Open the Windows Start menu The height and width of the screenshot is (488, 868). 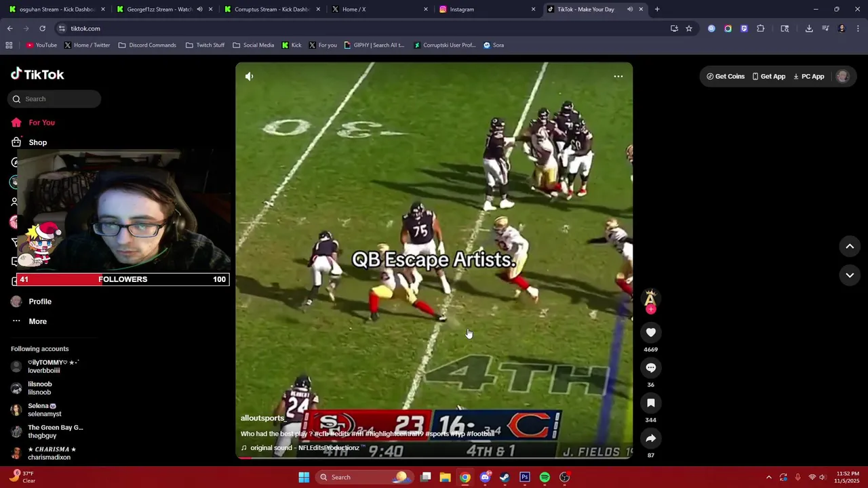304,477
